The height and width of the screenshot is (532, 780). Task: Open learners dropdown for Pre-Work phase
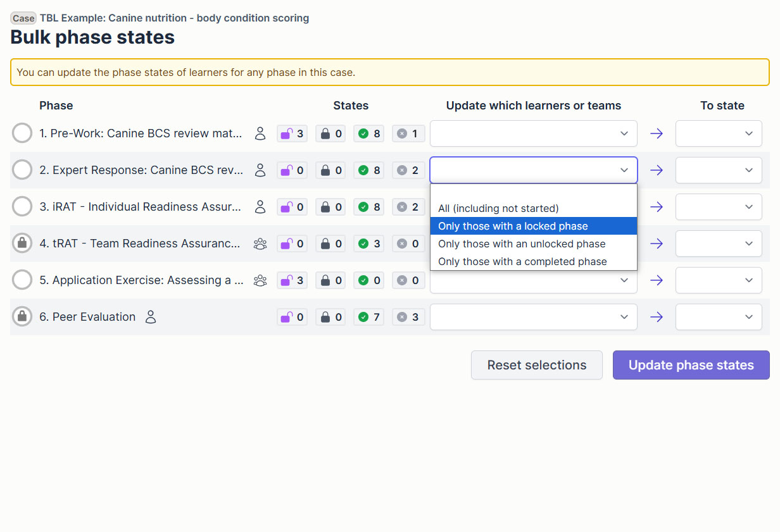point(533,133)
